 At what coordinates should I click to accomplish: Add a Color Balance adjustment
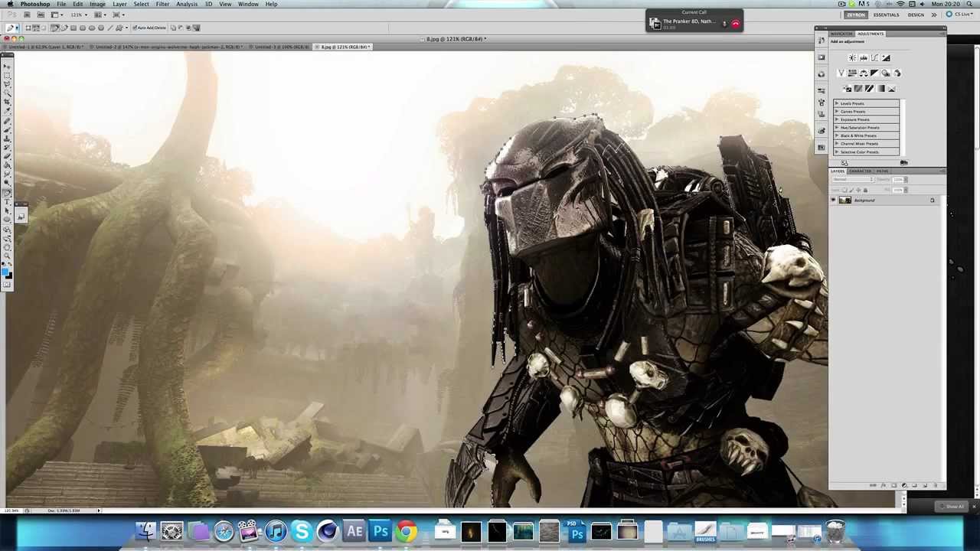(864, 73)
